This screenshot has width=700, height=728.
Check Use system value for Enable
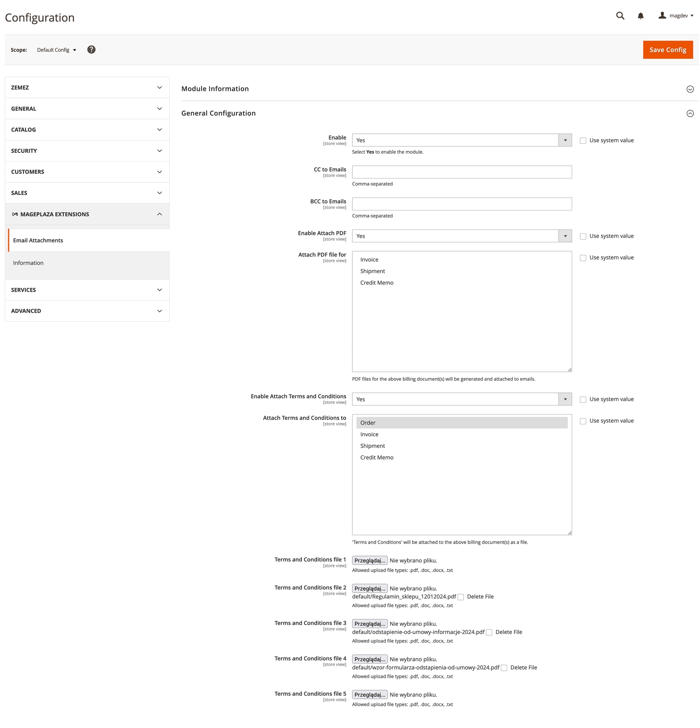pyautogui.click(x=583, y=141)
